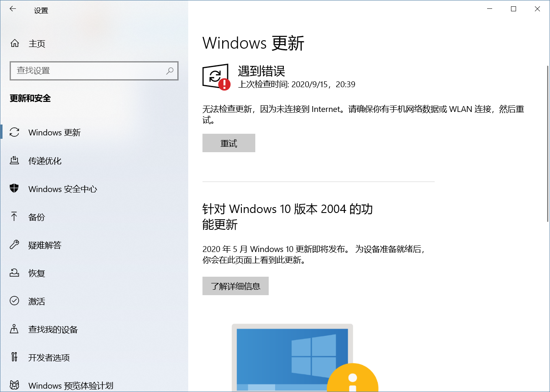The height and width of the screenshot is (392, 550).
Task: Click the vertical scrollbar on the right
Action: (x=547, y=143)
